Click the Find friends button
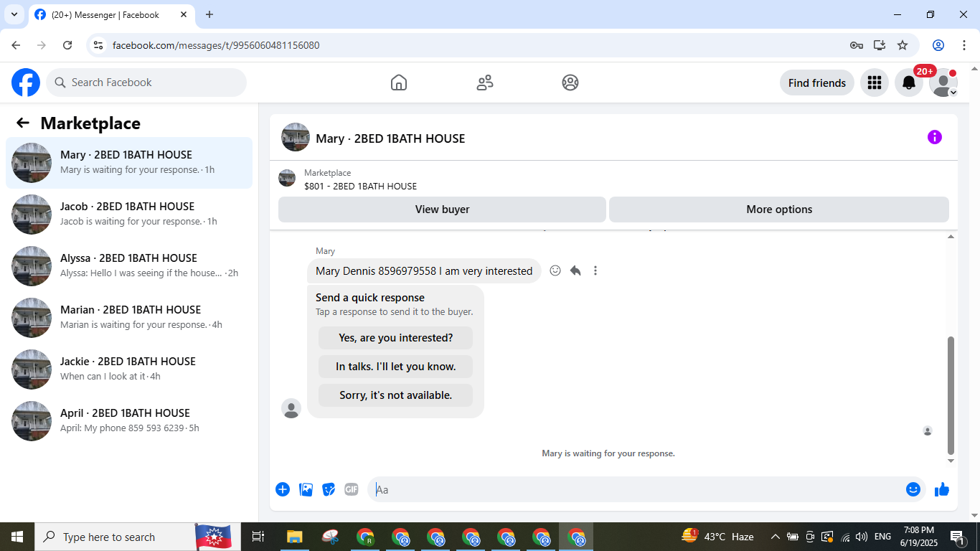 pos(817,83)
